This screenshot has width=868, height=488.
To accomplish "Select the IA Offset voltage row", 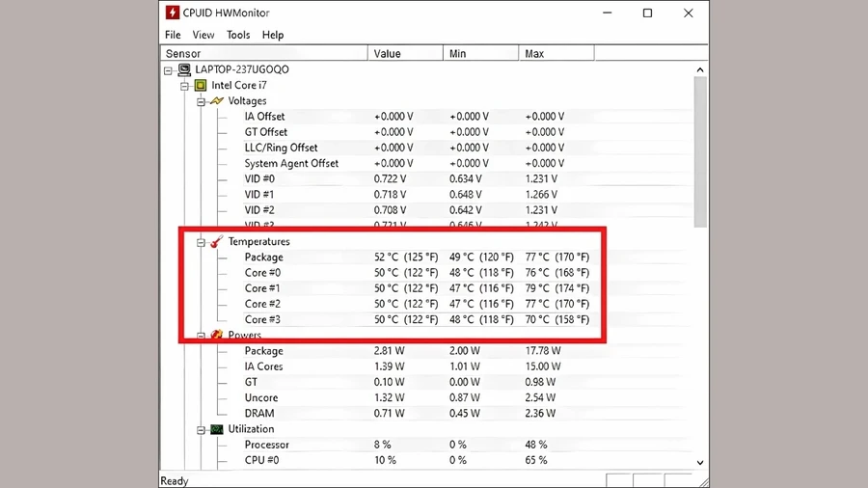I will (468, 116).
